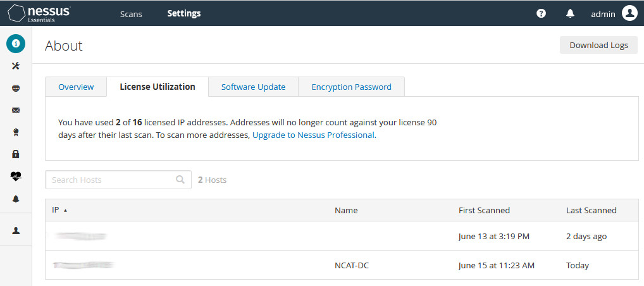Open Advanced Settings wrench icon
The image size is (644, 286).
16,66
